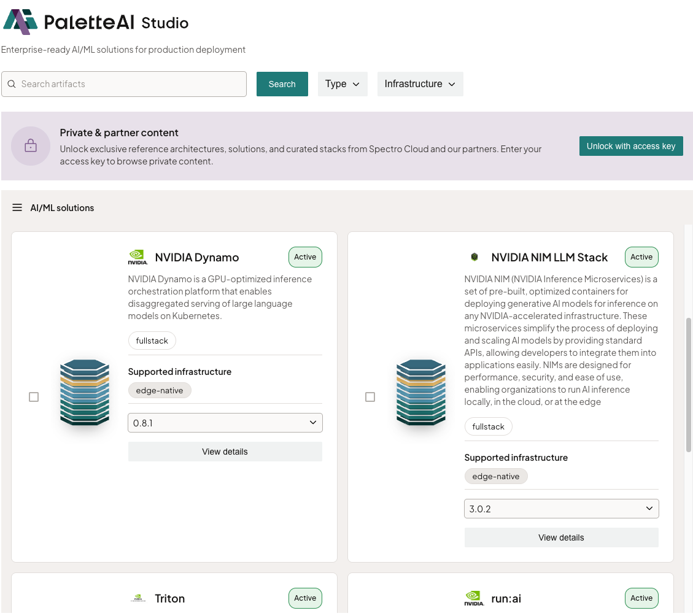Click the Triton card icon
Screen dimensions: 693x616
coord(138,598)
